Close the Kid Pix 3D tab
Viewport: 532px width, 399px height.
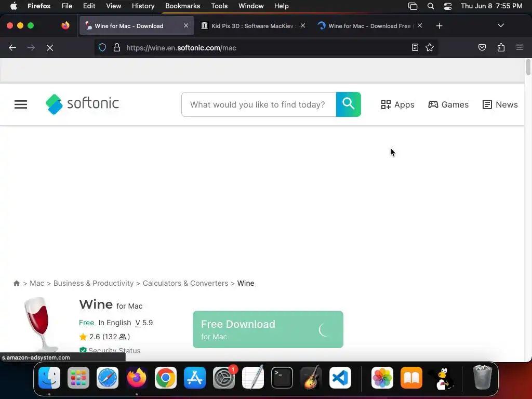303,25
